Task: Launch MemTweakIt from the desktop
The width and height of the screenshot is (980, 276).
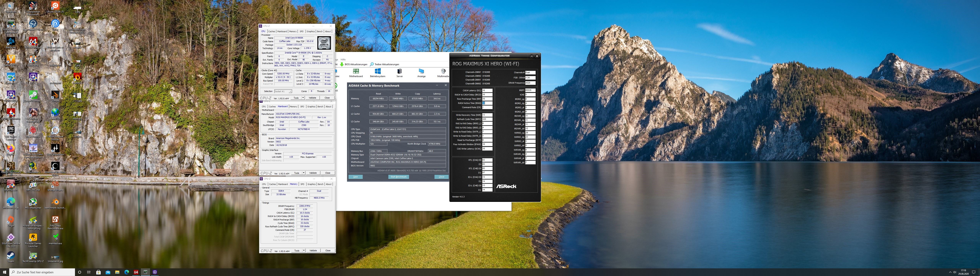Action: click(x=11, y=185)
